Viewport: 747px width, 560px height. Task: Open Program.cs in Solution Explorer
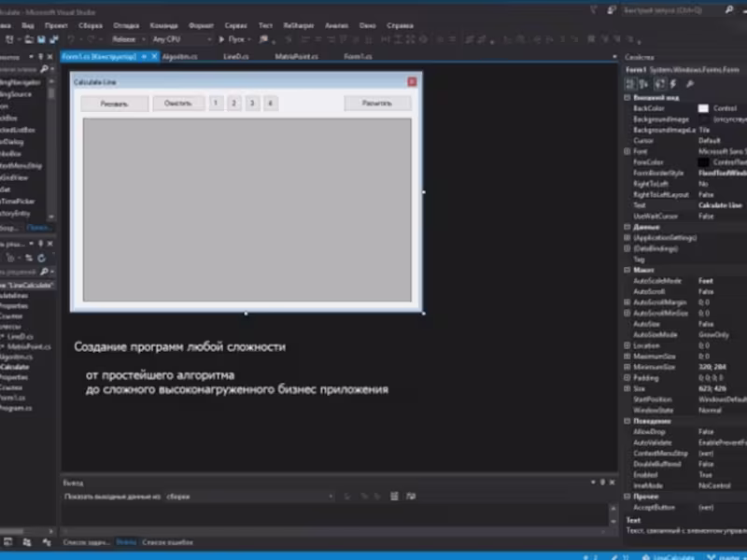point(16,408)
